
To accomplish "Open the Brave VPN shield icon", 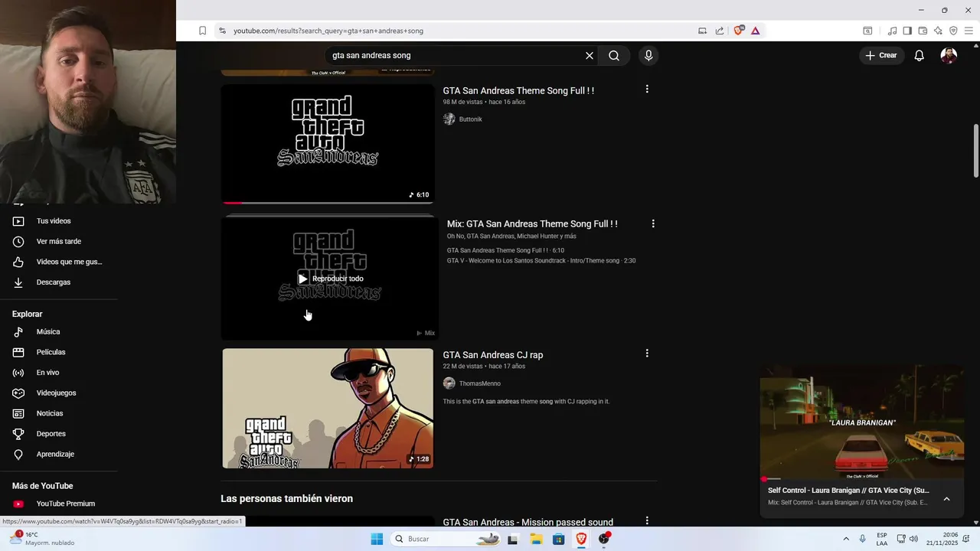I will click(x=953, y=31).
